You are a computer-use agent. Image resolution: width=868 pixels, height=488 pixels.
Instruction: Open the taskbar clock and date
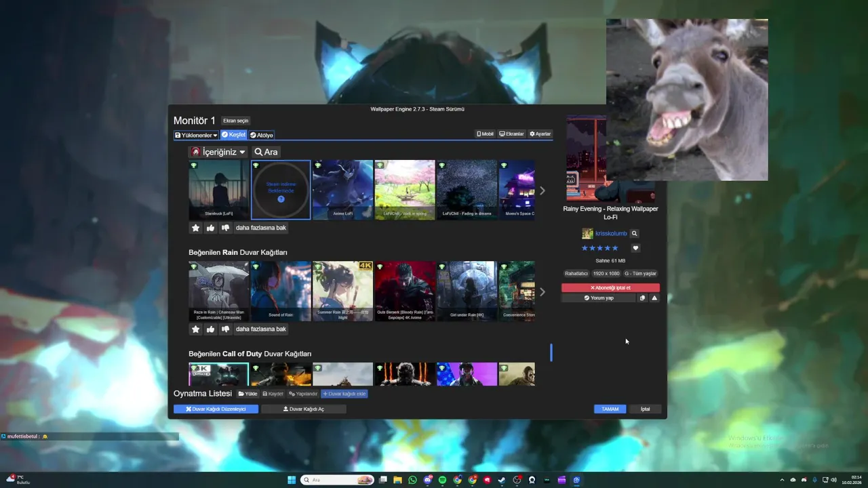click(852, 480)
